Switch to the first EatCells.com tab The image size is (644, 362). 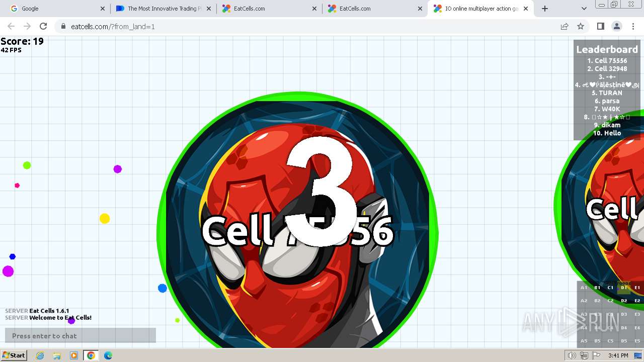[269, 9]
